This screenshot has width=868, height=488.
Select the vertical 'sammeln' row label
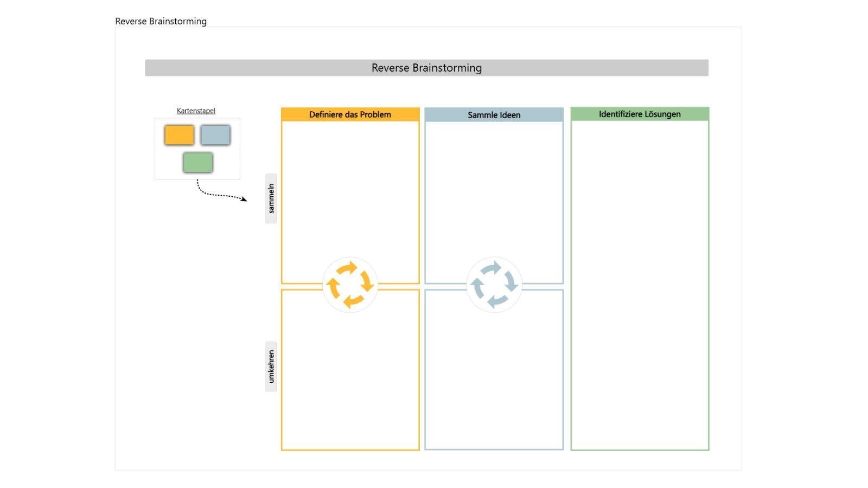pos(271,198)
